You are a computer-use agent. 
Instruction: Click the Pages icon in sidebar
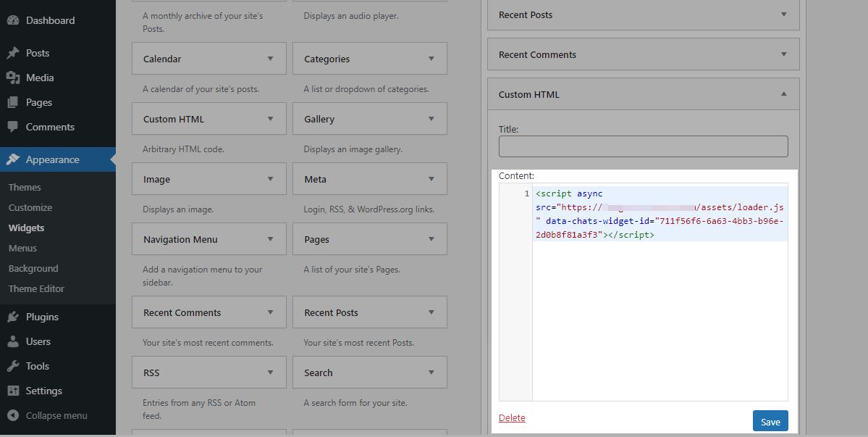coord(13,102)
